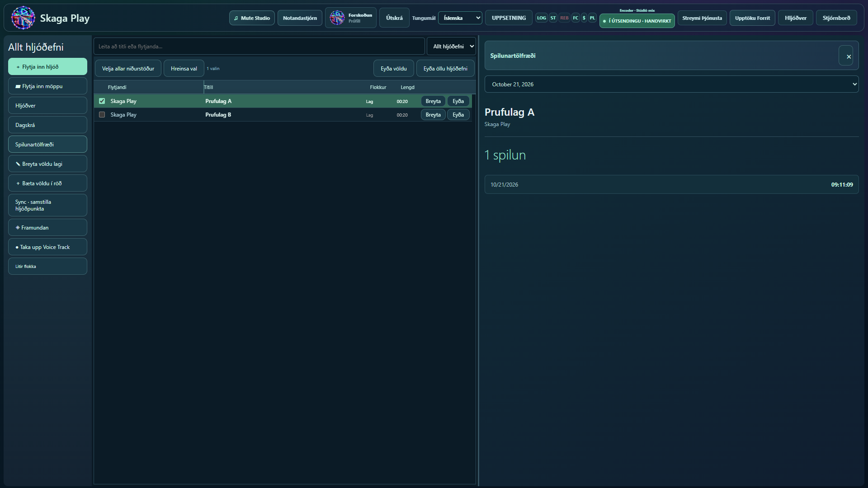Viewport: 868px width, 488px height.
Task: Open Hljóðver in the sidebar
Action: [47, 105]
